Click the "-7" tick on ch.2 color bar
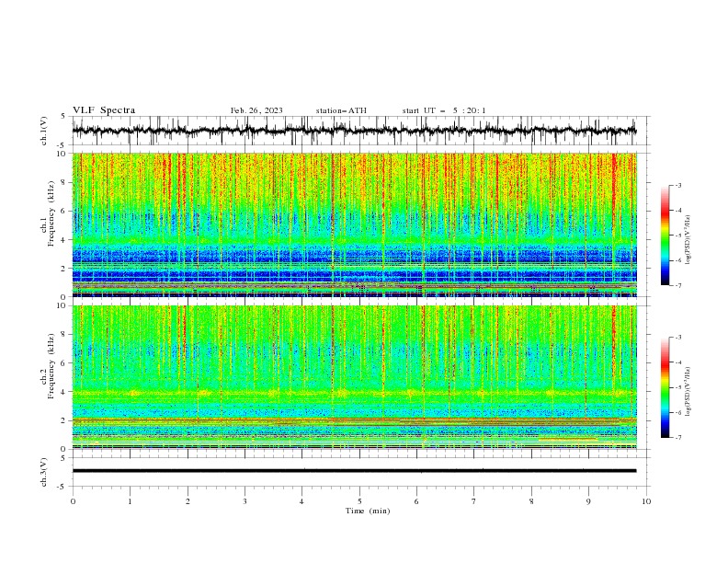Viewport: 728px width, 563px height. coord(678,437)
